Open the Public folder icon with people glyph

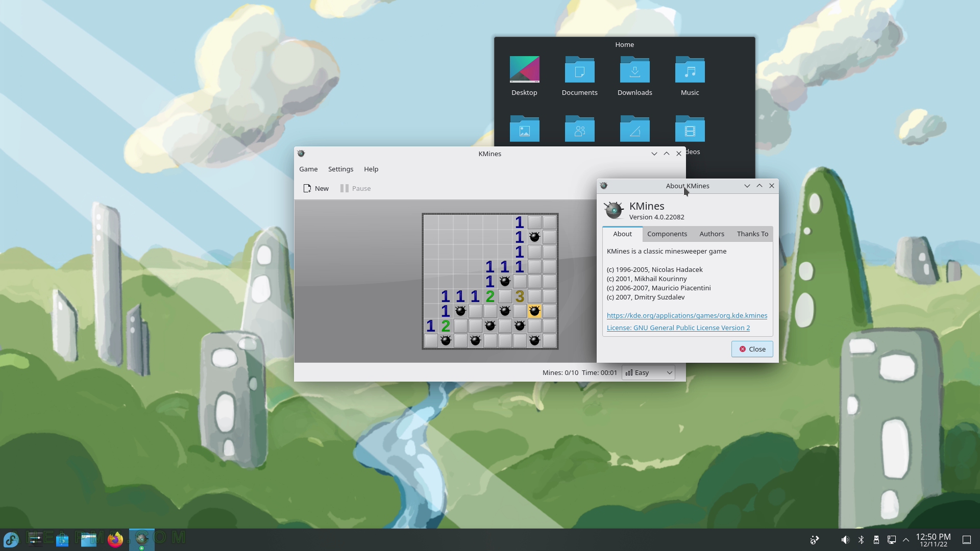tap(579, 129)
